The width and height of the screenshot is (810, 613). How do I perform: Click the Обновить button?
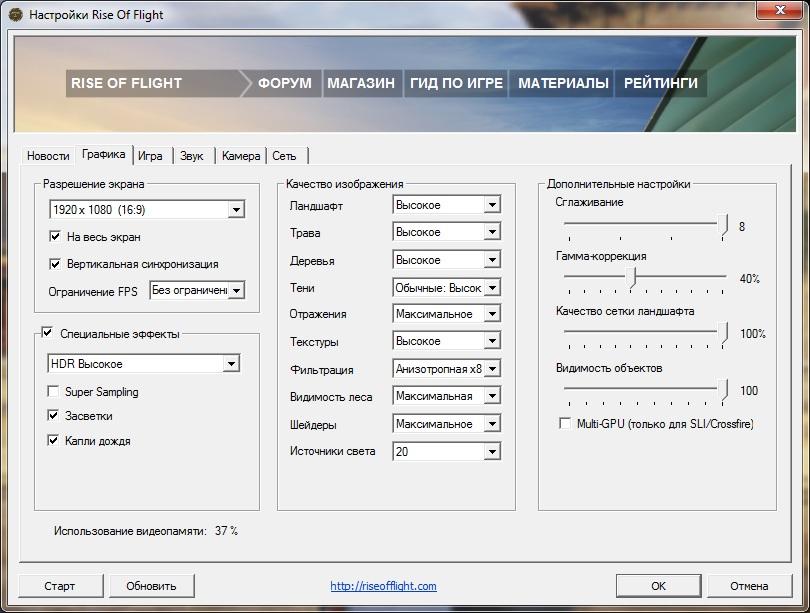pyautogui.click(x=151, y=586)
